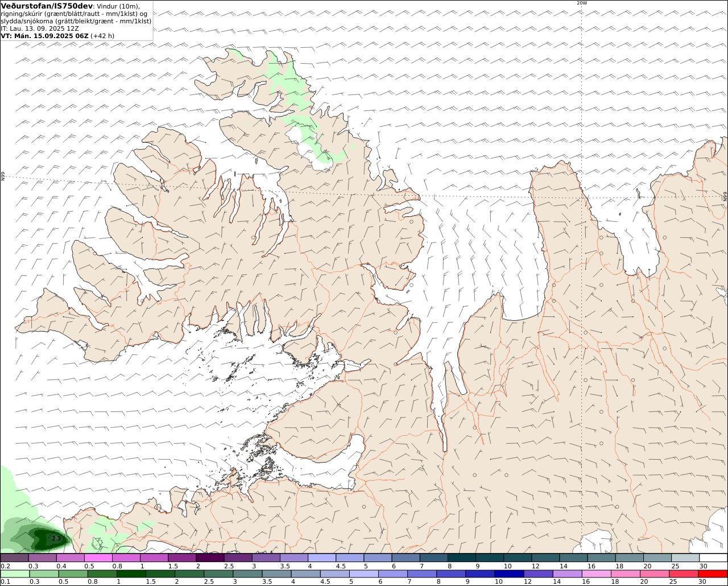Select darkest green lower swatch at 1
Screen dimensions: 728x586
click(131, 573)
